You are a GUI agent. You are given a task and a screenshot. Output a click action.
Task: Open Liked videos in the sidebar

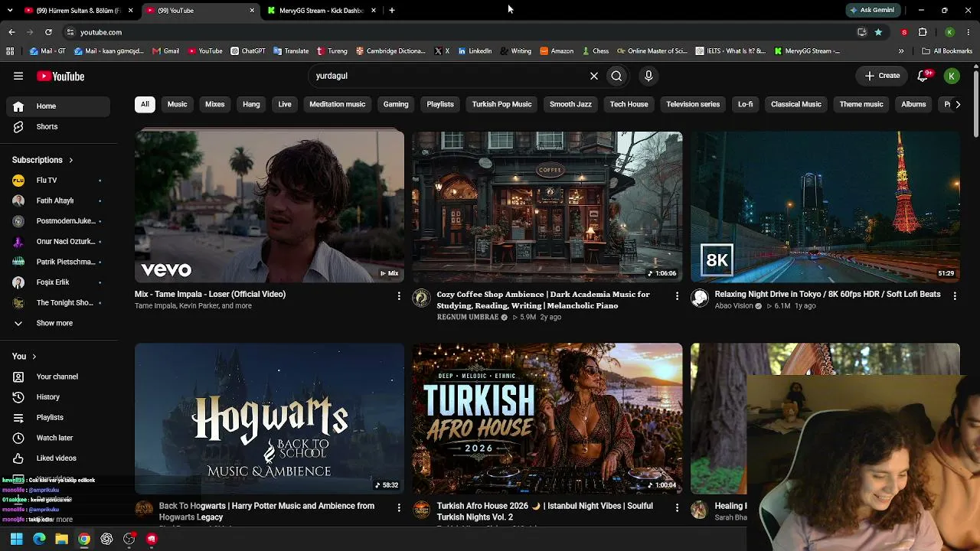pos(59,458)
